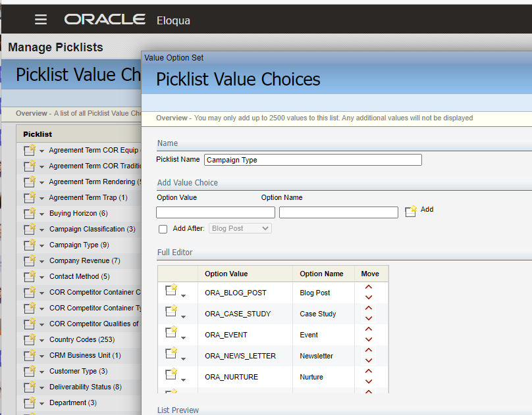Open the dropdown arrow for Agreement Term Trap
This screenshot has width=532, height=415.
[x=41, y=198]
